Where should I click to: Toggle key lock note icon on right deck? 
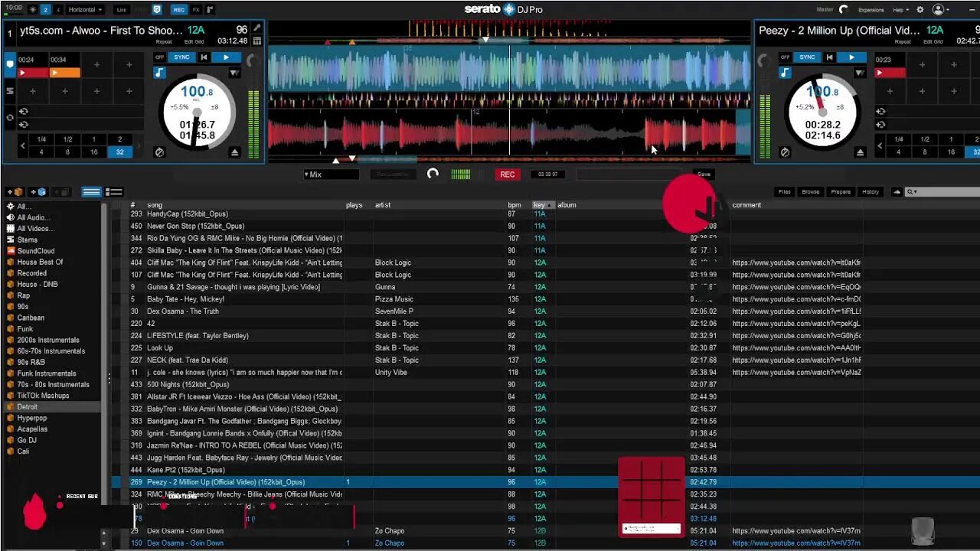[x=785, y=73]
